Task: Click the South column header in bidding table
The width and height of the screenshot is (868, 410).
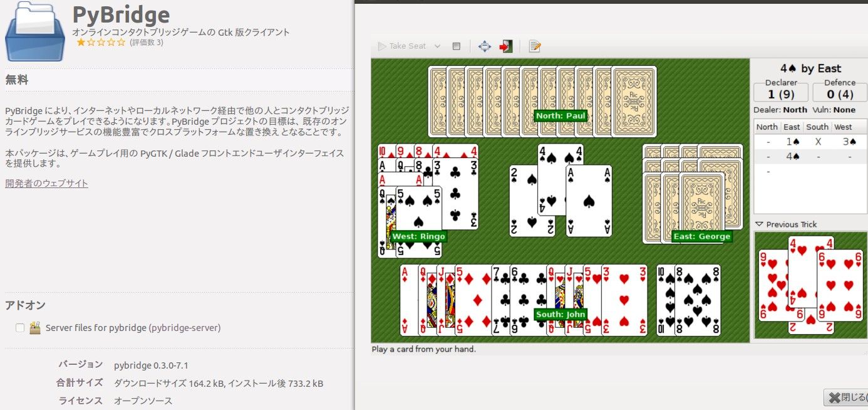Action: click(x=817, y=127)
